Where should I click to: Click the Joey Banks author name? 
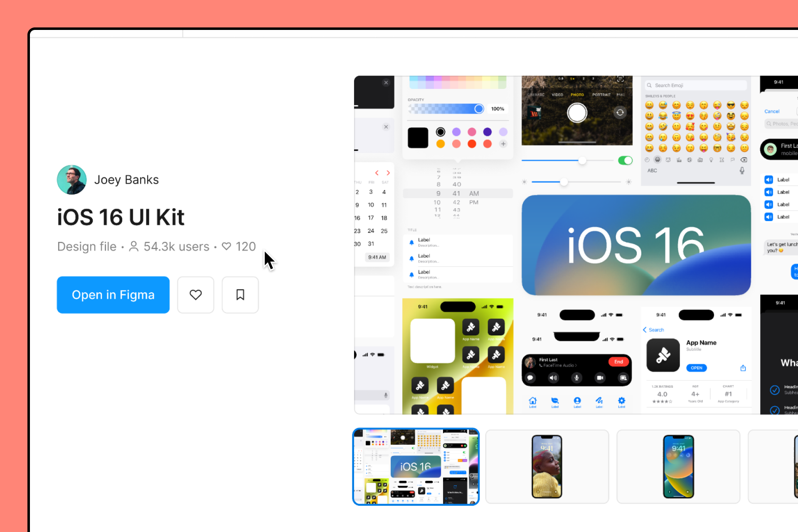pyautogui.click(x=126, y=180)
